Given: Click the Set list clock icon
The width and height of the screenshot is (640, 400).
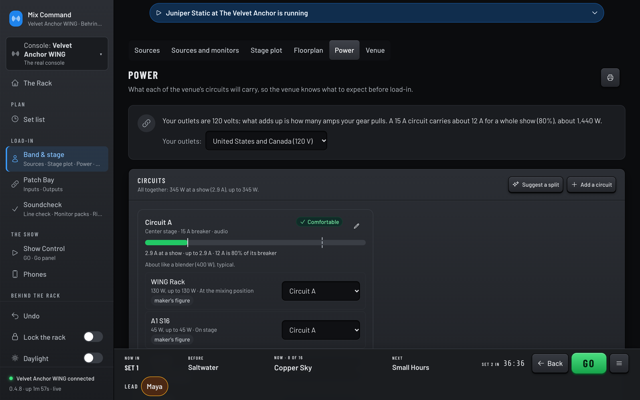Looking at the screenshot, I should 15,119.
